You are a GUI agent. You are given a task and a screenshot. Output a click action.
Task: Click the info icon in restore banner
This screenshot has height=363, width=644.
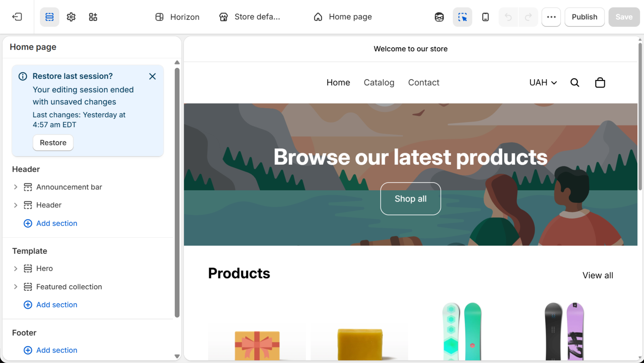click(x=23, y=76)
